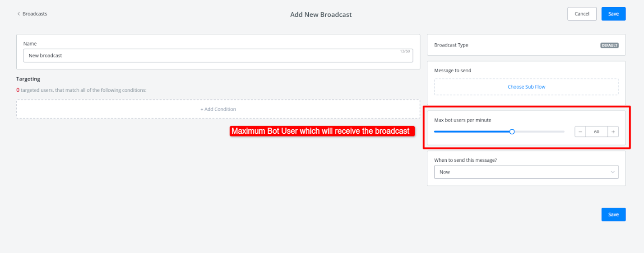This screenshot has height=253, width=644.
Task: Click the red Maximum Bot User annotation
Action: [x=320, y=131]
